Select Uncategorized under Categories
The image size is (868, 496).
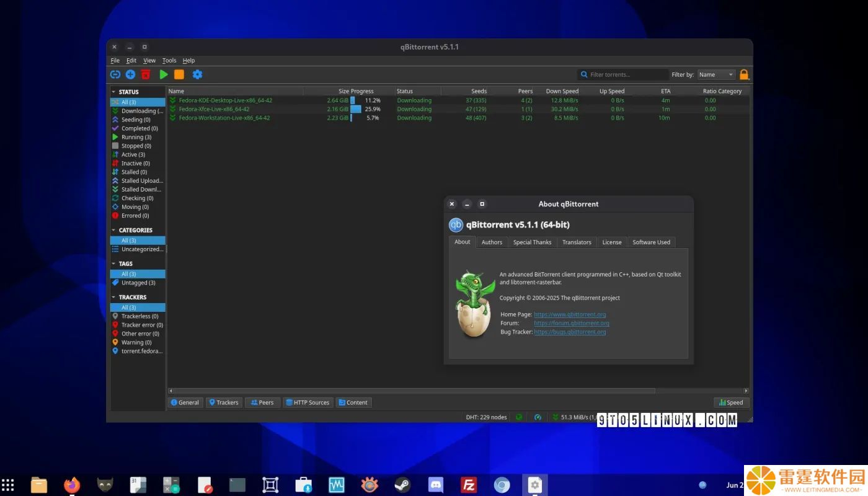point(138,249)
